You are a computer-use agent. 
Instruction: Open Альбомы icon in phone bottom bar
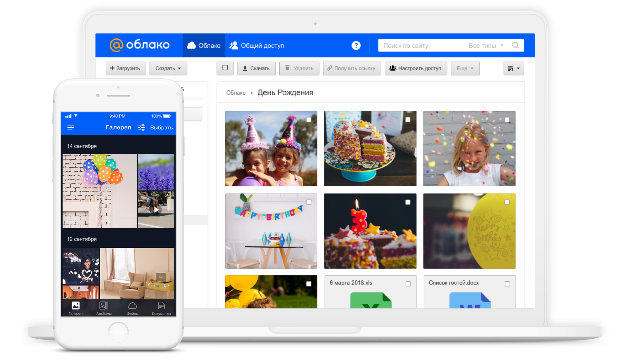[104, 308]
